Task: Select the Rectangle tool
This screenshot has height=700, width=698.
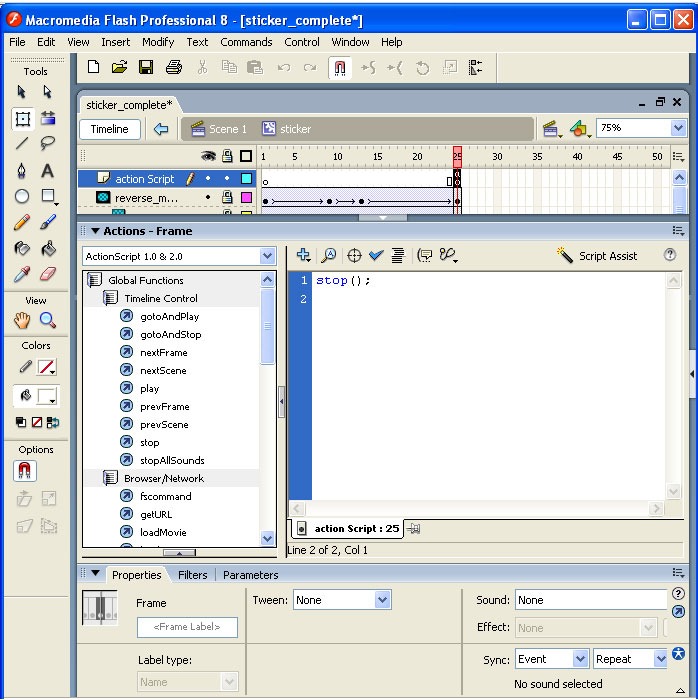Action: coord(48,196)
